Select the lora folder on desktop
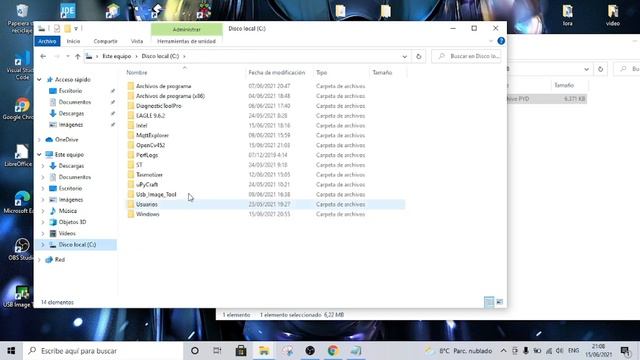Viewport: 640px width, 360px height. (x=567, y=16)
